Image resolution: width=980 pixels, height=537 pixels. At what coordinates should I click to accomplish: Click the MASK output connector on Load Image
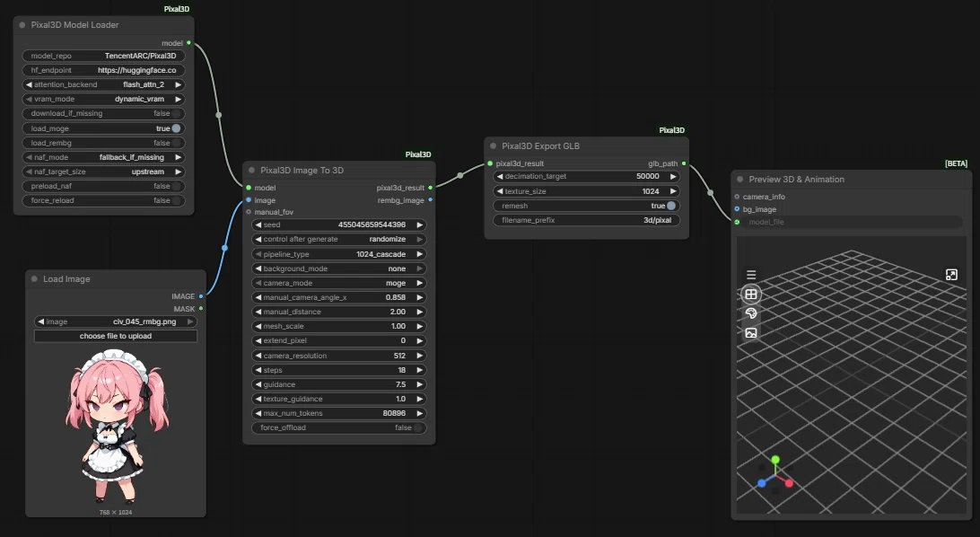(x=201, y=309)
